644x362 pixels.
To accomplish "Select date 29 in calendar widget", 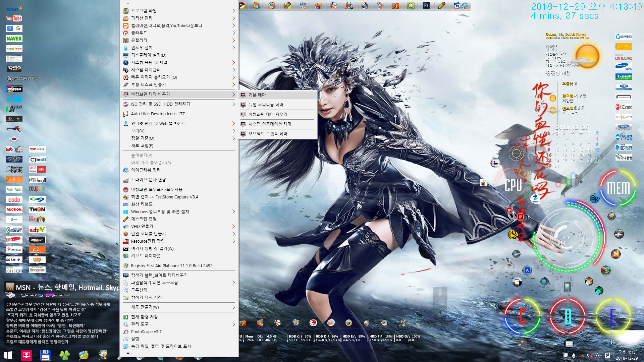I will click(597, 161).
